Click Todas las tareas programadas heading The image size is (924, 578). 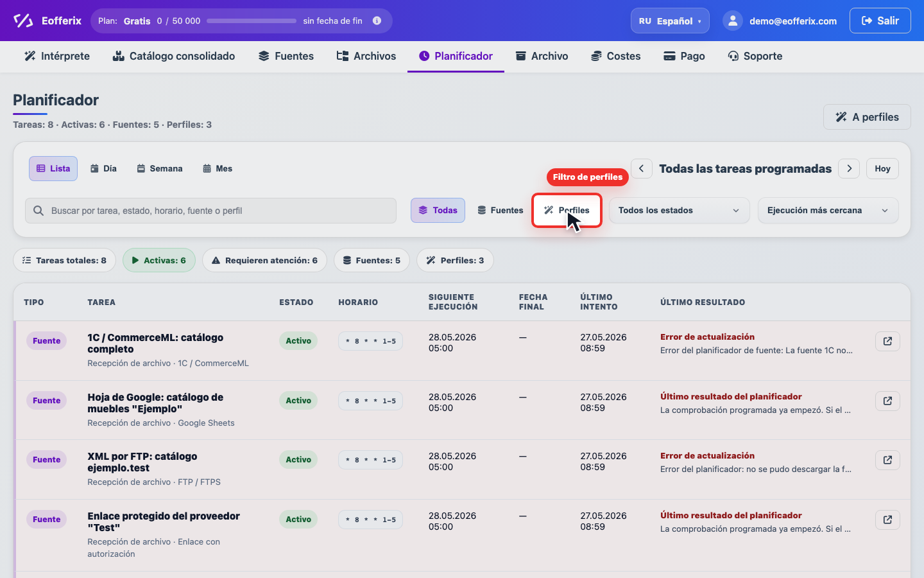click(x=745, y=168)
